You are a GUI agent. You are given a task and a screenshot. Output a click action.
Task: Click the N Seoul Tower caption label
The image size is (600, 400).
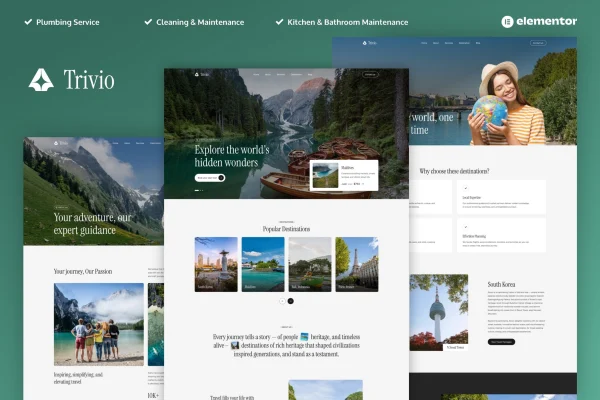[x=455, y=347]
